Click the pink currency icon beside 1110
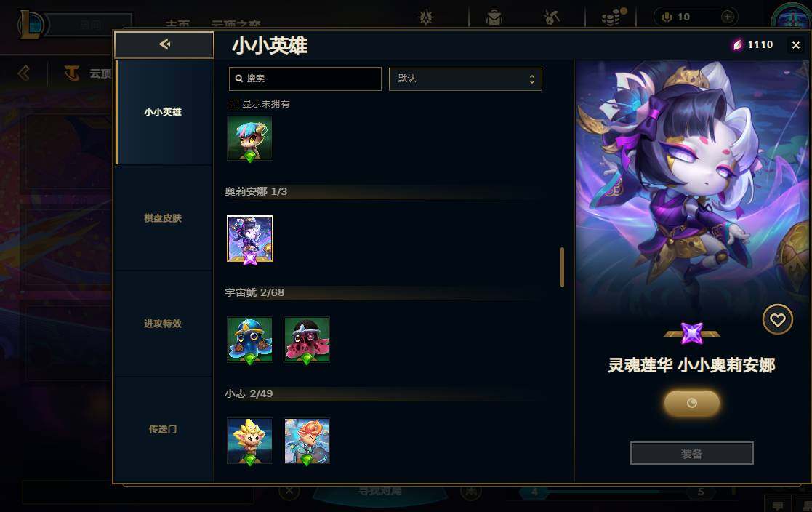 [x=737, y=45]
